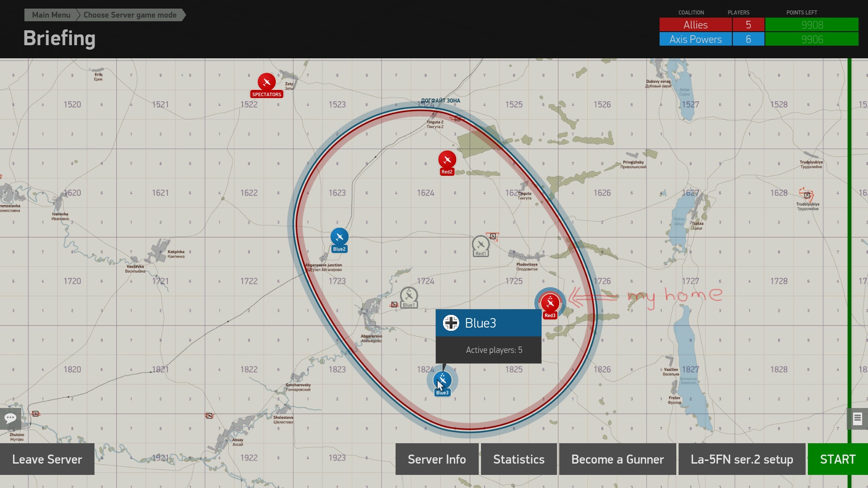Viewport: 868px width, 488px height.
Task: Select the Blue3 airfield marker
Action: pyautogui.click(x=442, y=380)
